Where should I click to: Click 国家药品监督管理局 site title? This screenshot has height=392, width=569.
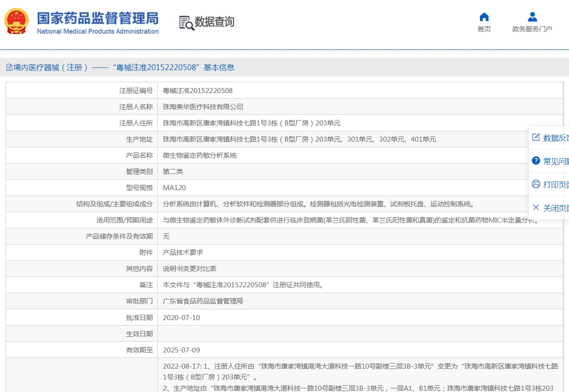98,18
